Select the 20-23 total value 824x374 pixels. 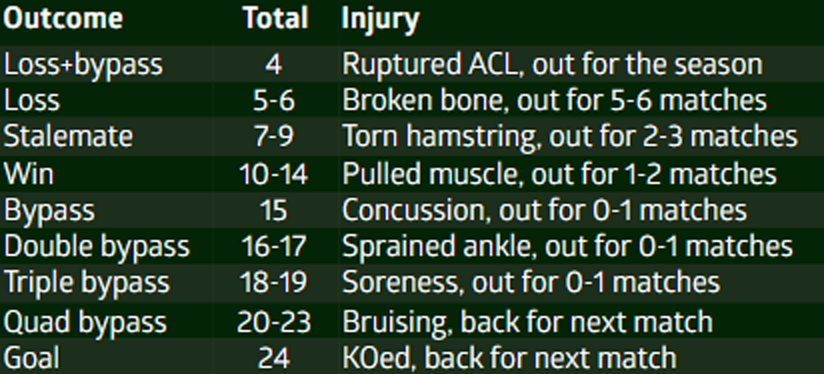pos(274,321)
